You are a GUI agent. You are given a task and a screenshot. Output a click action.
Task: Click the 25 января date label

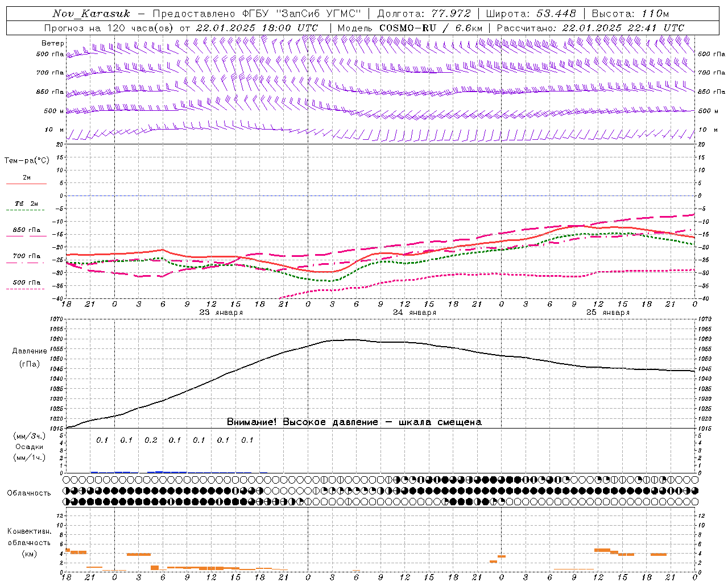(608, 313)
